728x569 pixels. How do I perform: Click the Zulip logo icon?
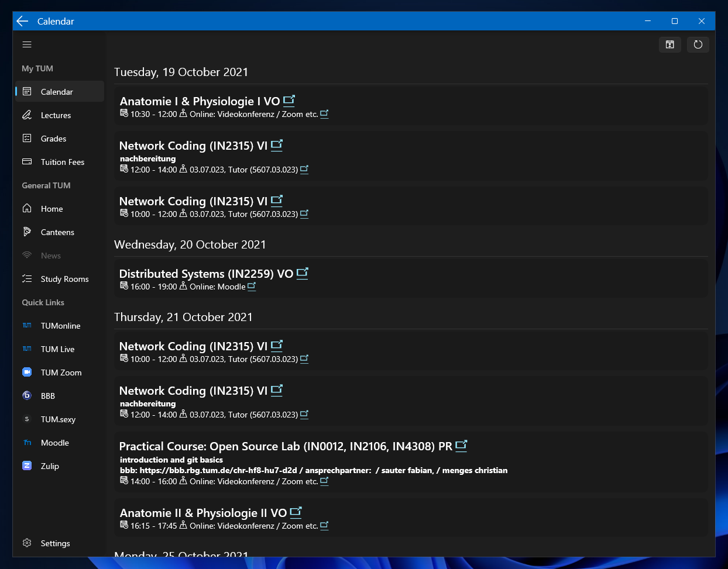[27, 465]
